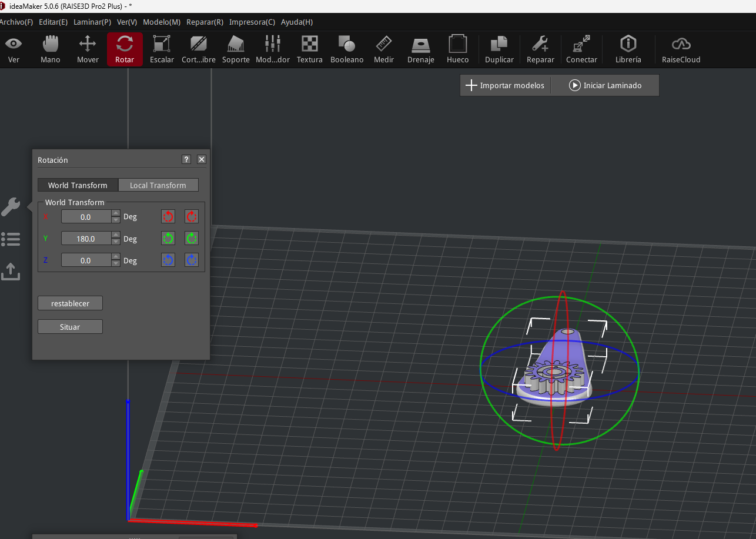Increase the Y rotation value with up arrow
Screen dimensions: 756x539
pos(116,235)
